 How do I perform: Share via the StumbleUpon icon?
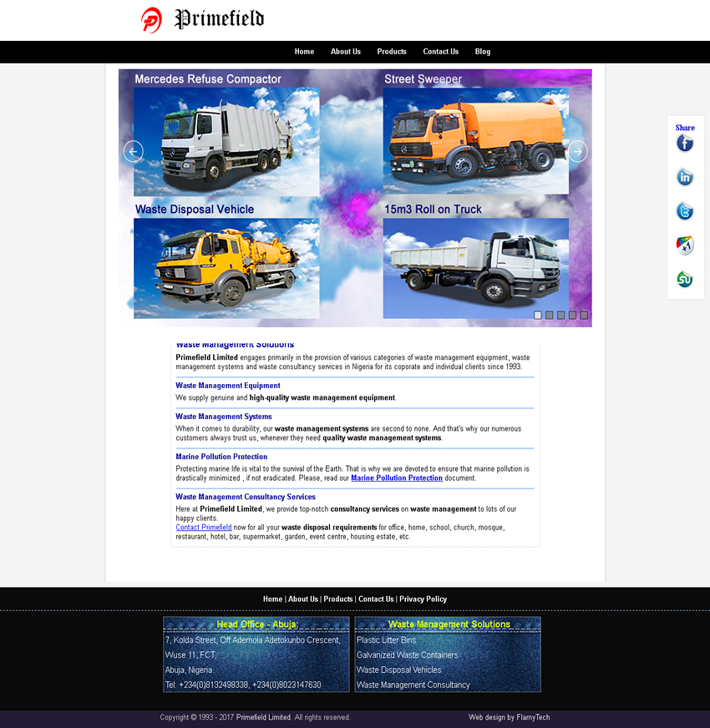[685, 280]
